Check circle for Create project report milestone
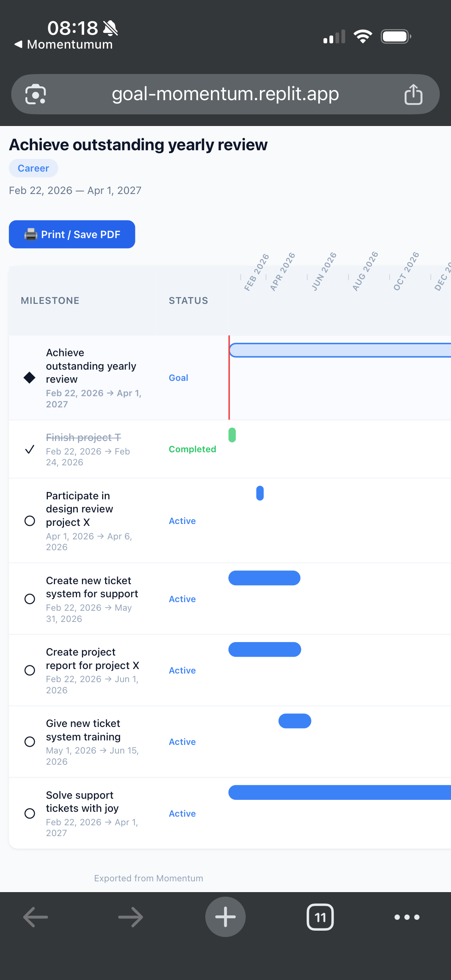This screenshot has height=980, width=451. (x=30, y=670)
